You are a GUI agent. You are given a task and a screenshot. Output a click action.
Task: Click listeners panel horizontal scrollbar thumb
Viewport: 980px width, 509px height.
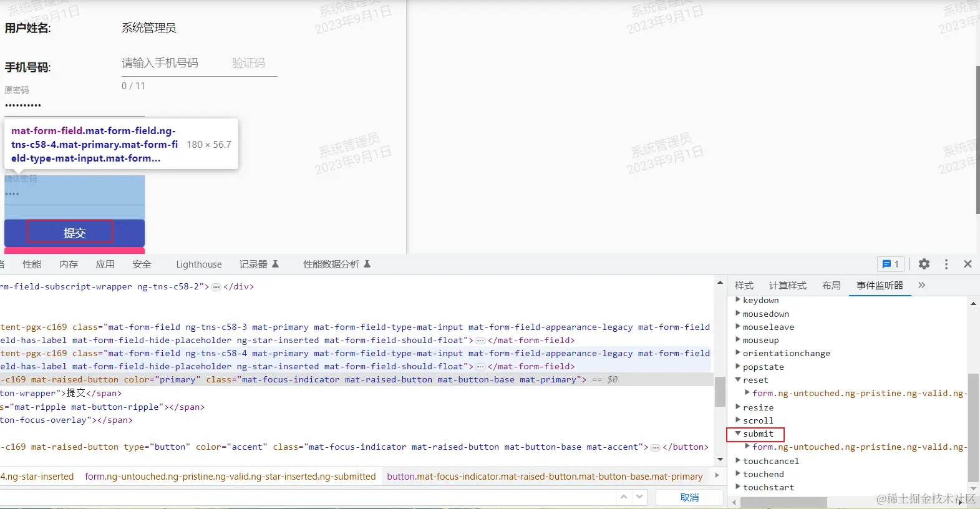783,502
